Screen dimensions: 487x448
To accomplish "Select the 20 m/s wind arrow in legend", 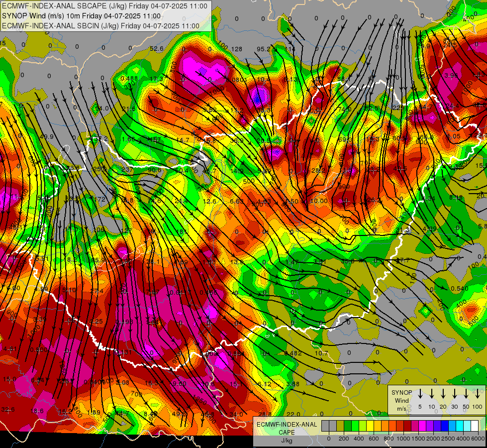I will click(443, 394).
